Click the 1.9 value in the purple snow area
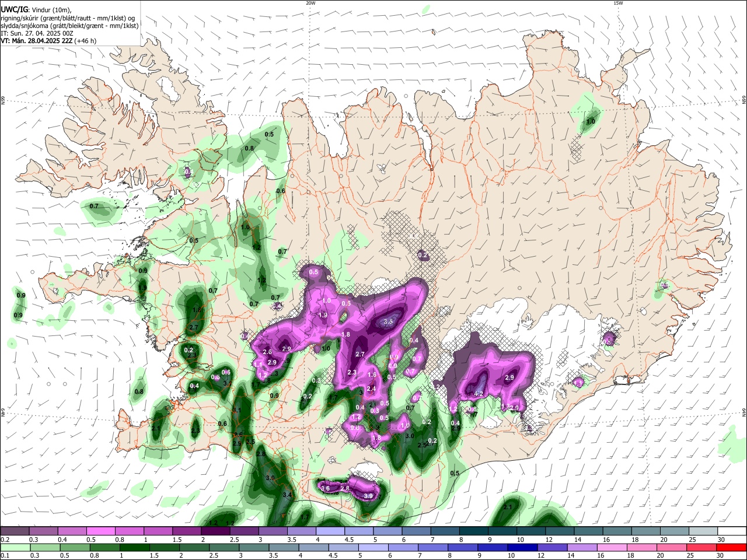 (323, 315)
